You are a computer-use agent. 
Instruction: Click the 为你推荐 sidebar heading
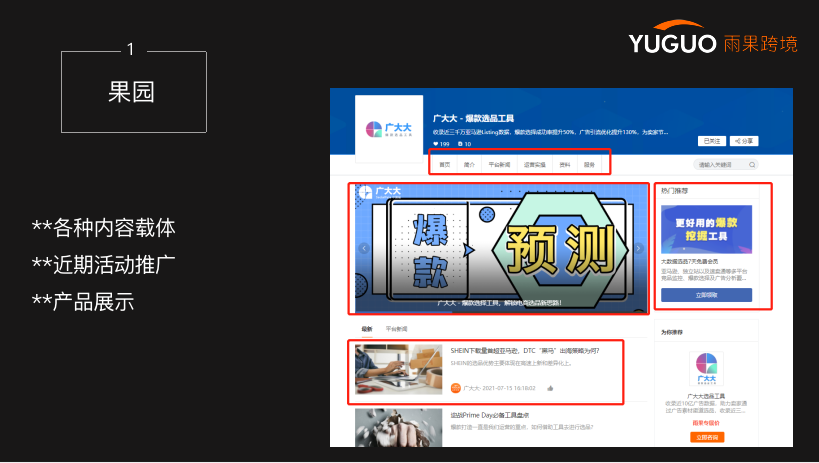[x=672, y=332]
